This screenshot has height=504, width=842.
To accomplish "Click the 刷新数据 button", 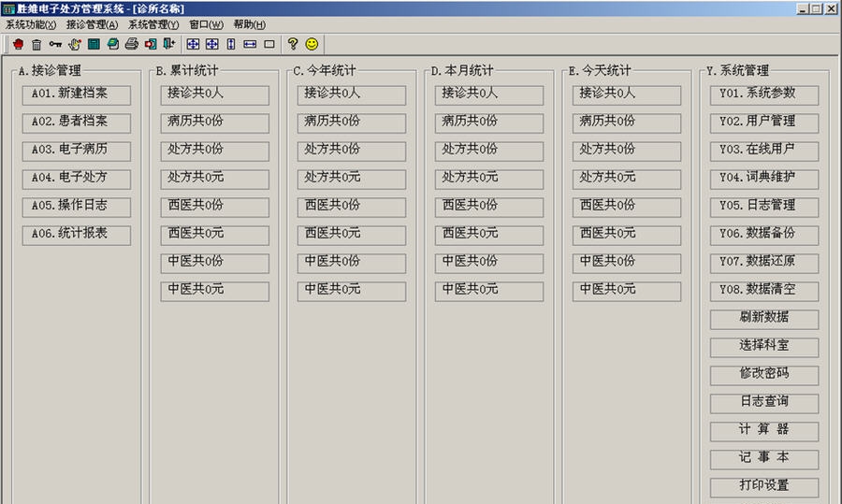I will (x=764, y=319).
